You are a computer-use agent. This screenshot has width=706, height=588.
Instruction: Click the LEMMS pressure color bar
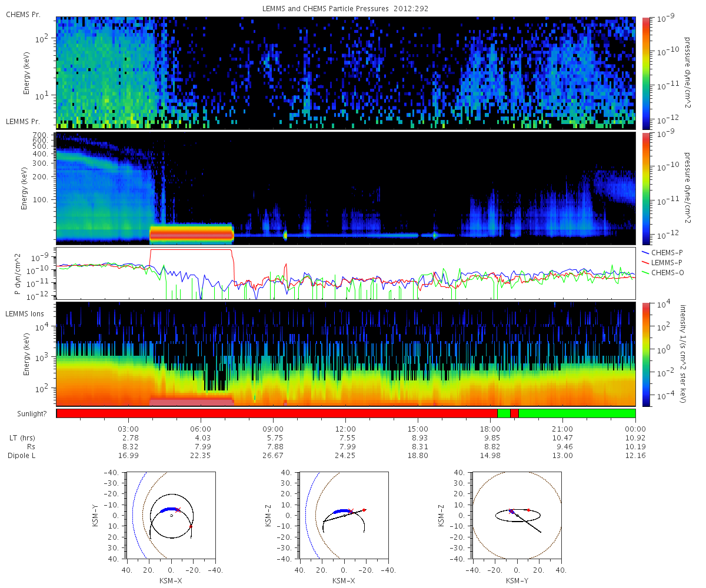645,188
